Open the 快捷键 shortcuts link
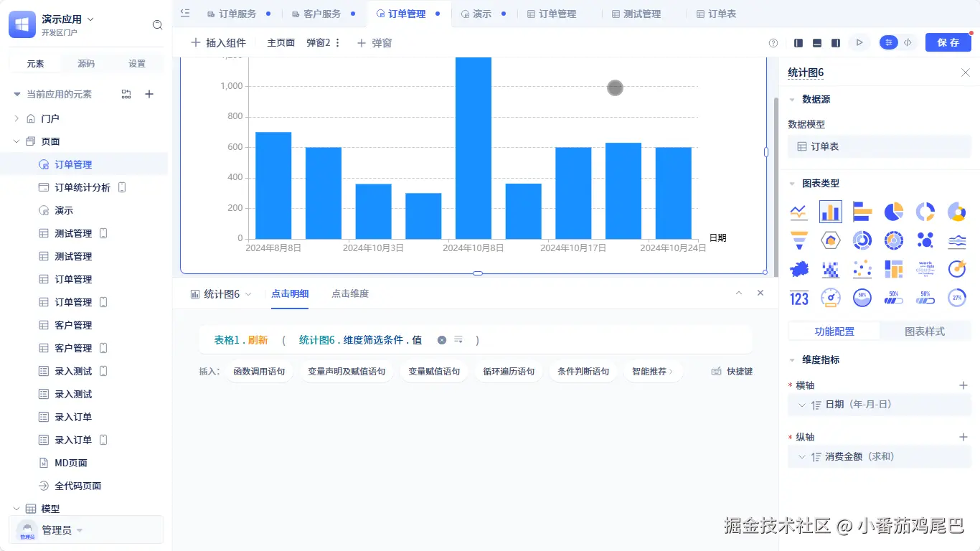Screen dimensions: 980x551 point(732,372)
